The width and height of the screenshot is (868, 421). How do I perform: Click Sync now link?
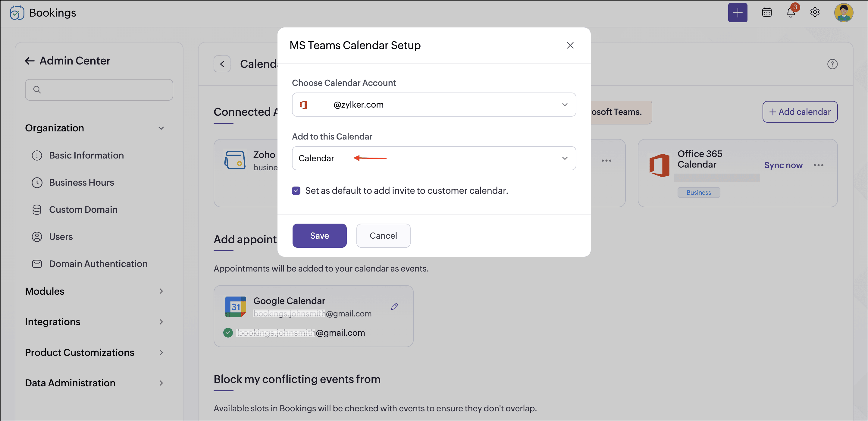pos(783,165)
